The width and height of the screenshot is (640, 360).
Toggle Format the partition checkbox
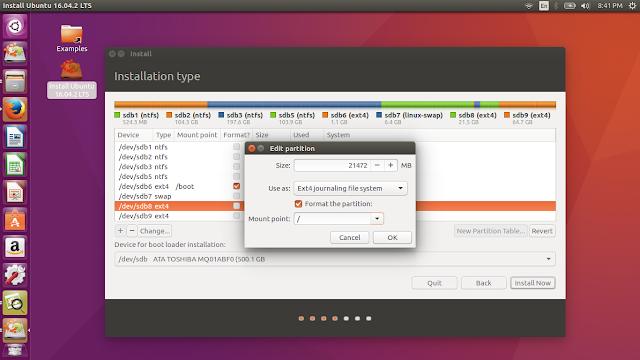tap(298, 204)
